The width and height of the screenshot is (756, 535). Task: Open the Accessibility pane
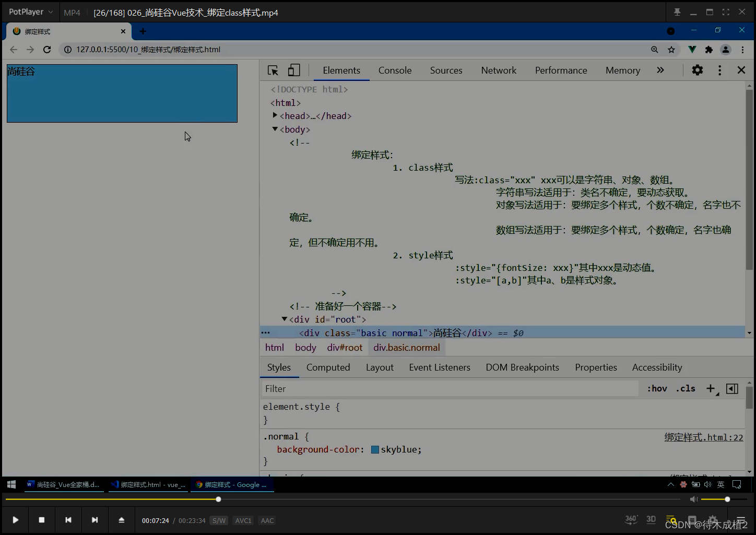click(657, 367)
